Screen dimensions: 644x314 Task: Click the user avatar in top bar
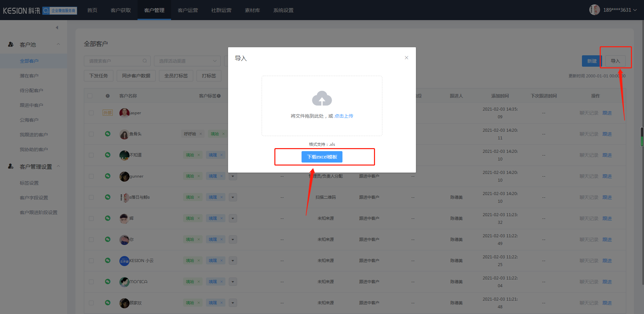pos(594,10)
